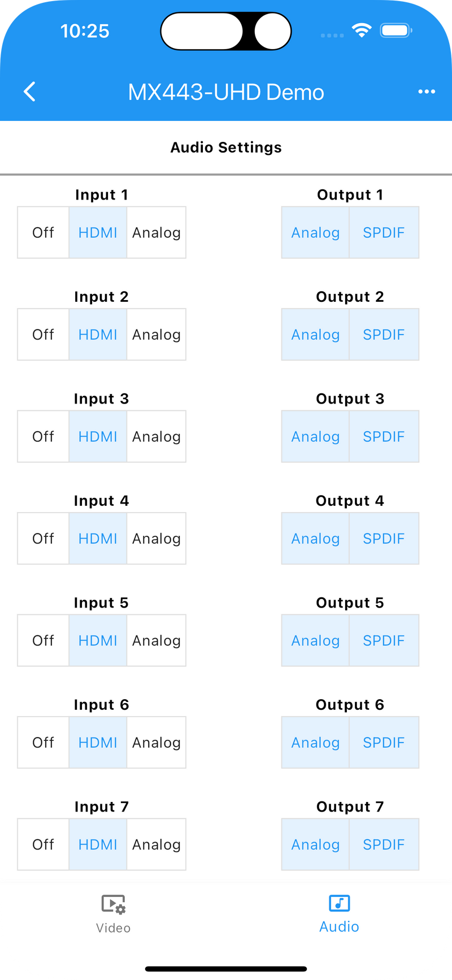
Task: Select HDMI for Input 3
Action: 98,436
